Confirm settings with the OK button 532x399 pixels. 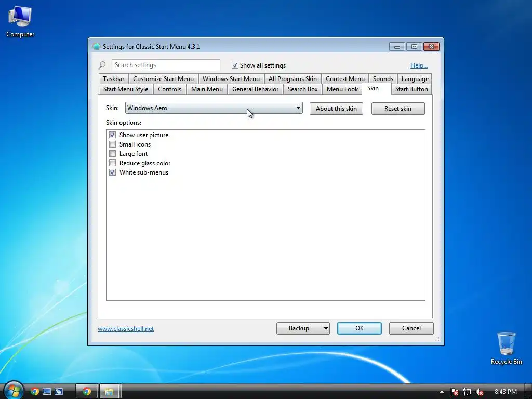360,328
